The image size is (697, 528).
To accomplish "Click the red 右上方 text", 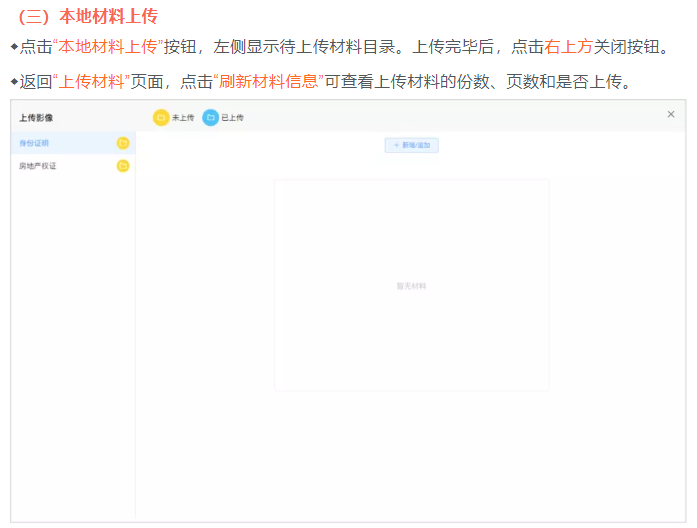I will 569,47.
